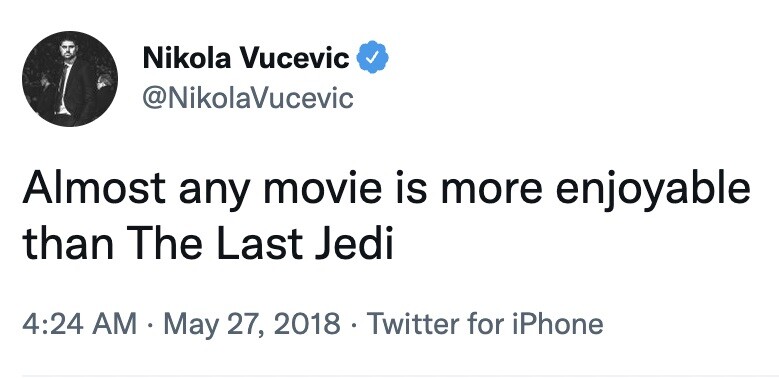The image size is (779, 378).
Task: Open the Twitter for iPhone source link
Action: 484,324
